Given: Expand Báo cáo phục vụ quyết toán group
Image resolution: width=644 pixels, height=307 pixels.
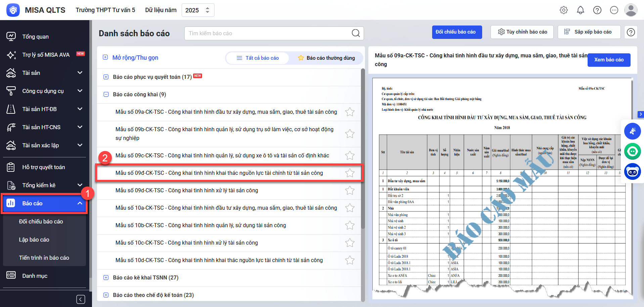Looking at the screenshot, I should (106, 77).
